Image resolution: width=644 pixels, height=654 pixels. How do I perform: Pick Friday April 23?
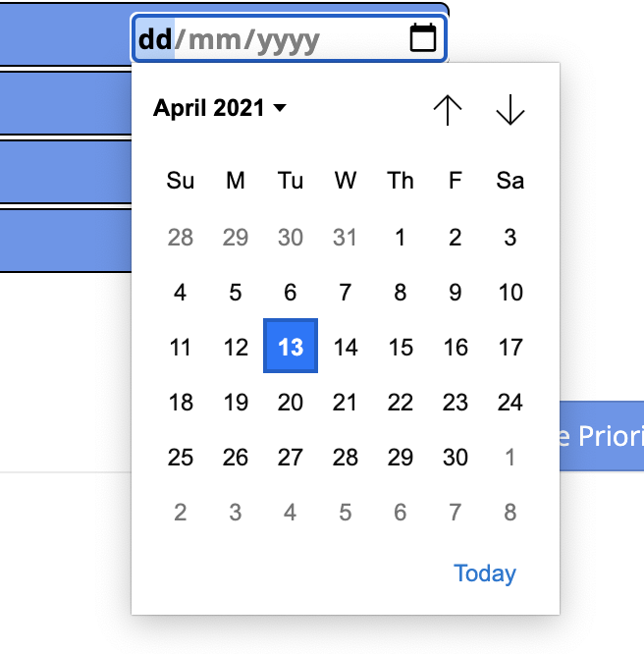456,402
